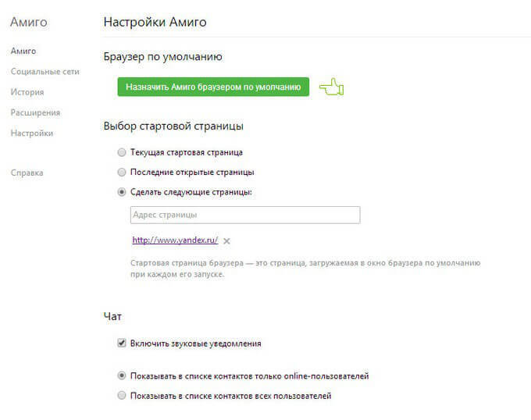Screen dimensions: 531x420
Task: Open 'Справка' in the sidebar
Action: (x=27, y=173)
